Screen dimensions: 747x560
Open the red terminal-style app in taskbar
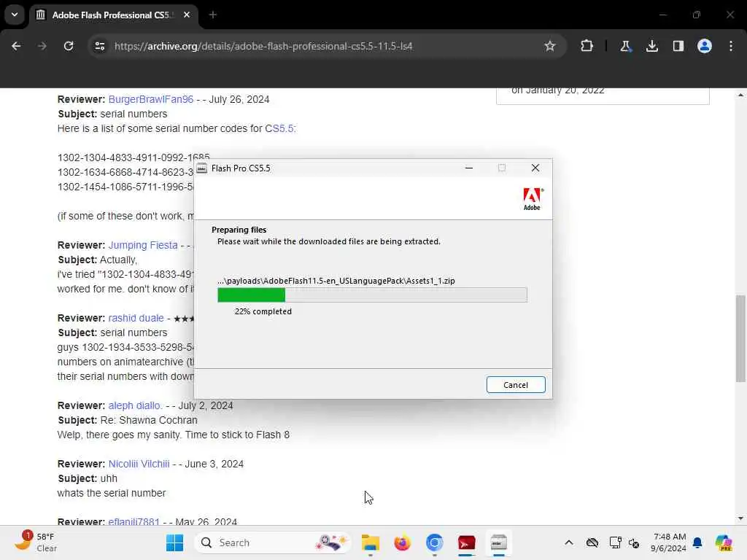(x=466, y=542)
